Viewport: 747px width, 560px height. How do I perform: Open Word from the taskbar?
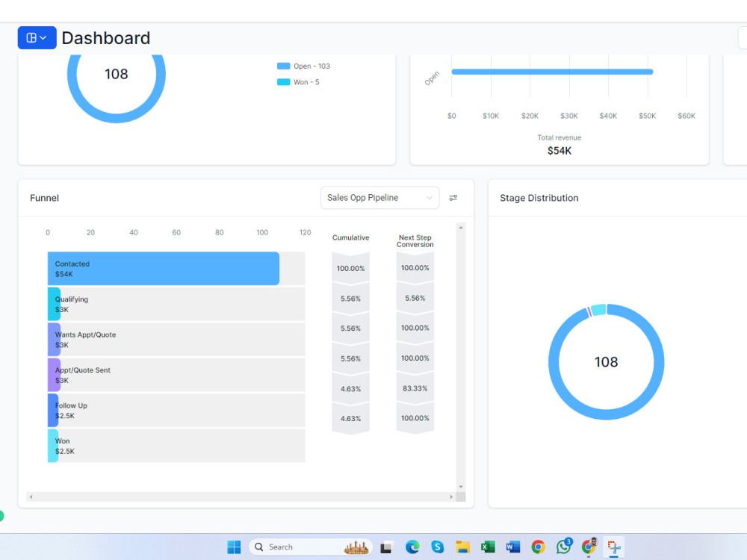[512, 547]
